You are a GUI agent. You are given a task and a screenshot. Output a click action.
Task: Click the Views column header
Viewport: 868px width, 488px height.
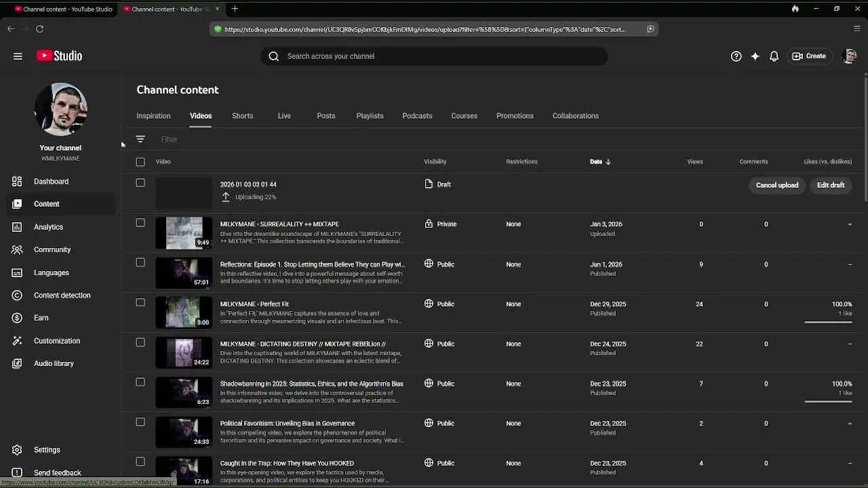[695, 162]
